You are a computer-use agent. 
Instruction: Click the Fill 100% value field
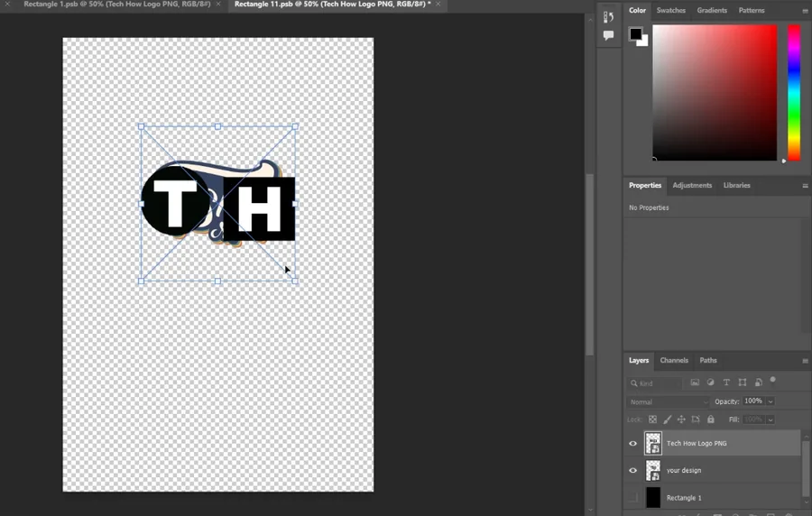click(x=753, y=419)
